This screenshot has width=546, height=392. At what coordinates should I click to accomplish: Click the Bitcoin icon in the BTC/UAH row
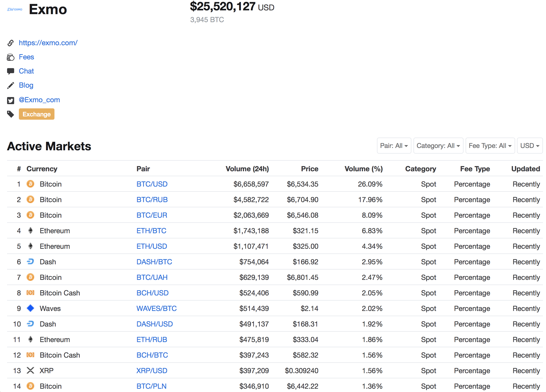(x=30, y=277)
